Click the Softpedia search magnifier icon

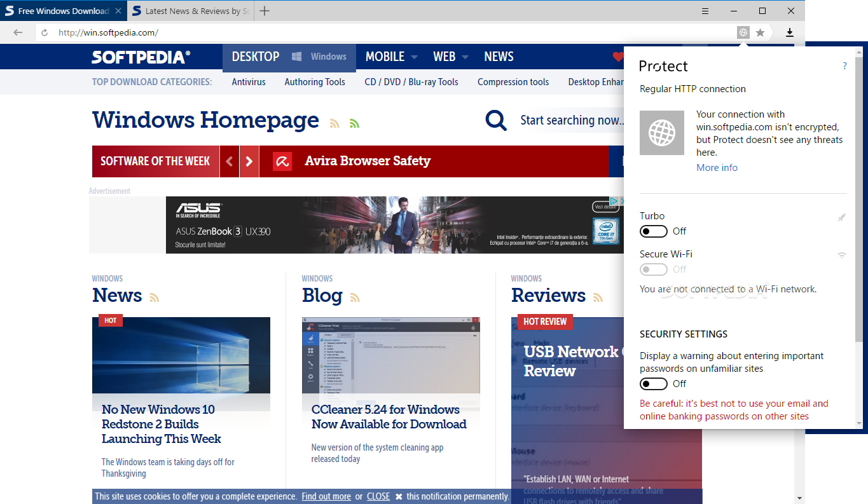pyautogui.click(x=496, y=120)
